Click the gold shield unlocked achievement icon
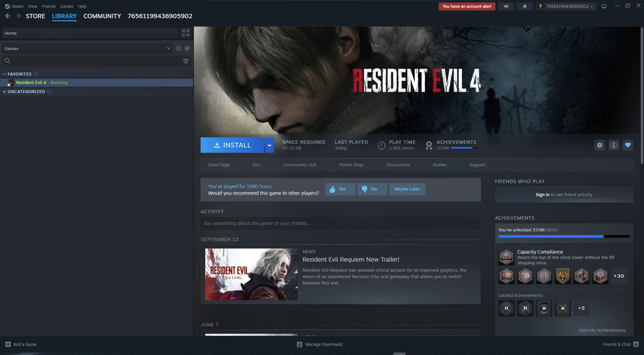Image resolution: width=644 pixels, height=355 pixels. 562,276
